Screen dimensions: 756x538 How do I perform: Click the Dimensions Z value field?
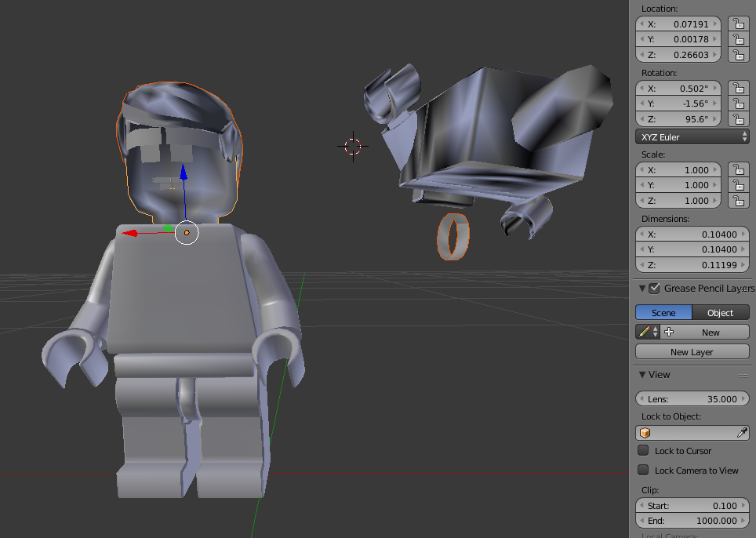coord(692,264)
